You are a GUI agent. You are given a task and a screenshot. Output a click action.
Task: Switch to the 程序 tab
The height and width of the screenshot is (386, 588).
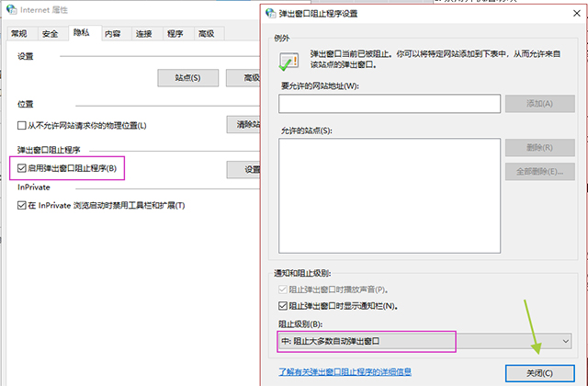(175, 34)
